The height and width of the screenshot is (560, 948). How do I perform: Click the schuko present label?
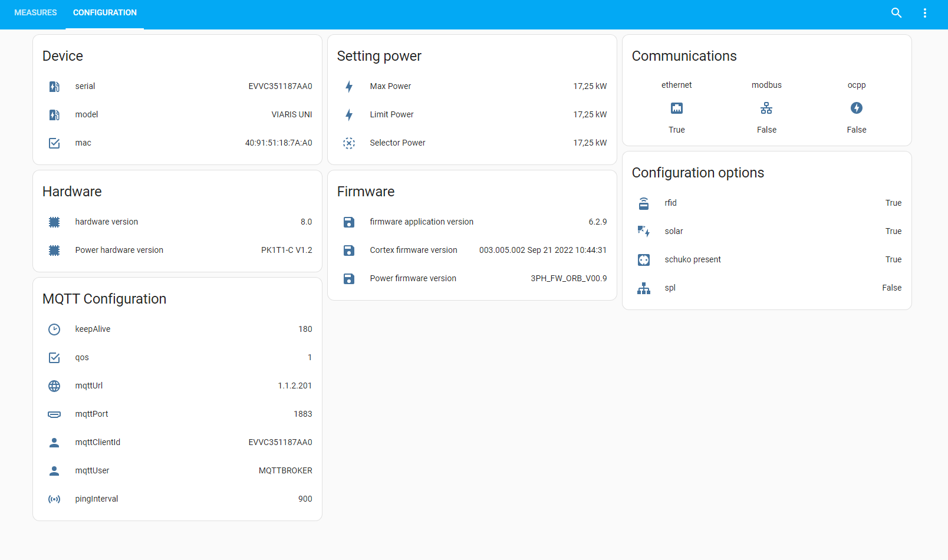point(693,259)
